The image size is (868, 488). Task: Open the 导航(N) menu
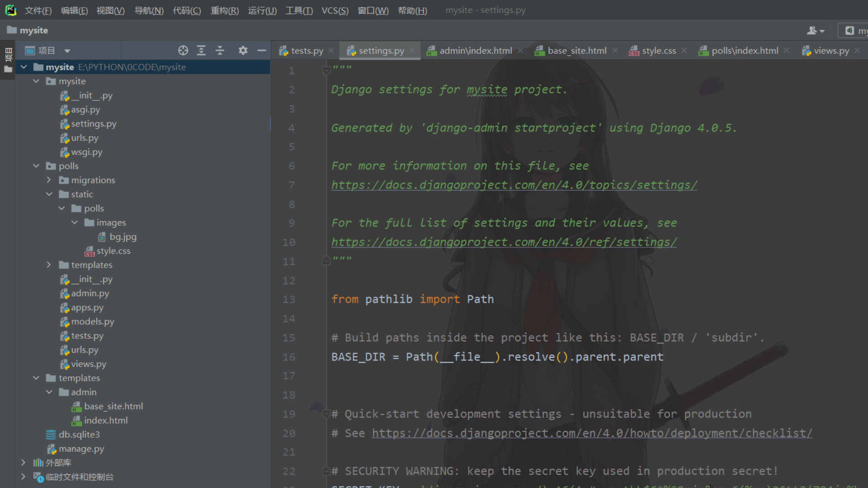tap(149, 10)
